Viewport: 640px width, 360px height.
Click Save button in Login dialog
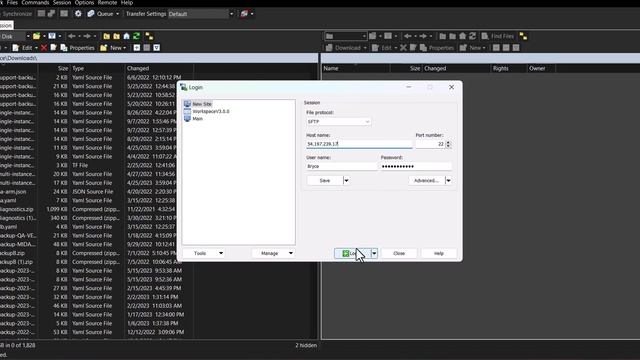click(325, 180)
